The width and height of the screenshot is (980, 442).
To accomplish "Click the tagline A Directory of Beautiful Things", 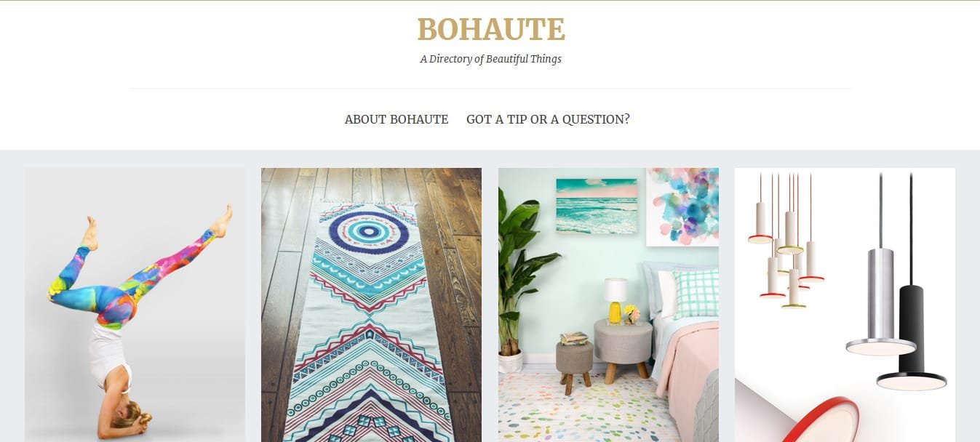I will pos(490,59).
